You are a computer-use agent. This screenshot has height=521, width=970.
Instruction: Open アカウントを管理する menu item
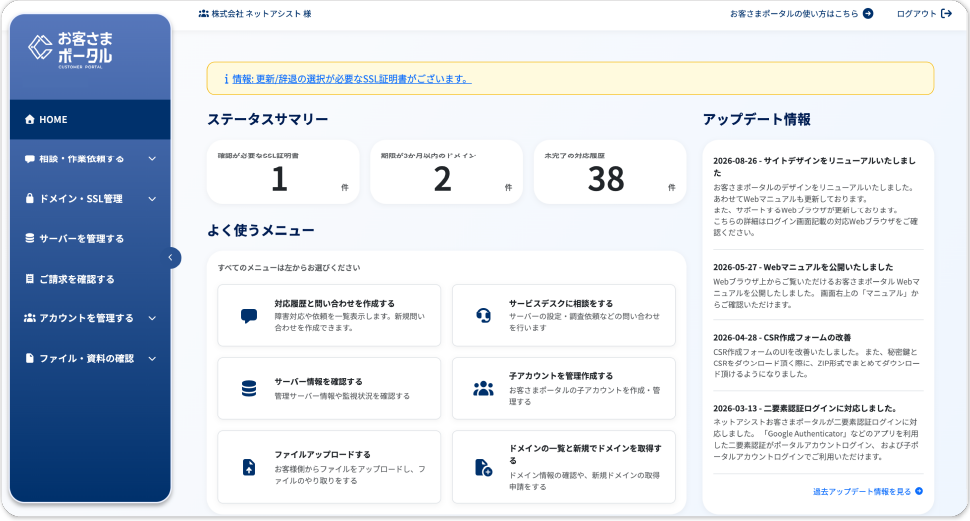[90, 318]
